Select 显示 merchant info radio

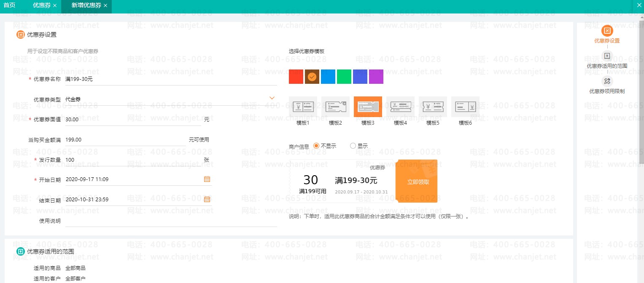pyautogui.click(x=353, y=146)
